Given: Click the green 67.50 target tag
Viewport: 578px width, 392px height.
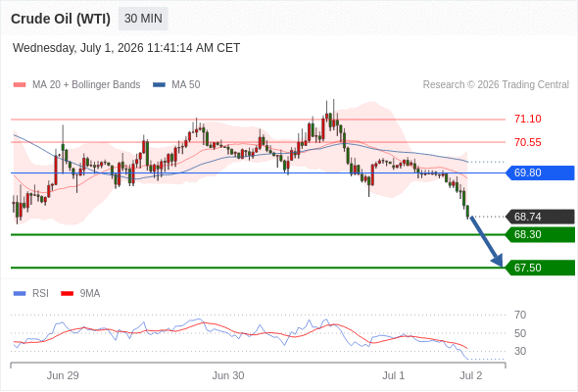Looking at the screenshot, I should tap(540, 268).
